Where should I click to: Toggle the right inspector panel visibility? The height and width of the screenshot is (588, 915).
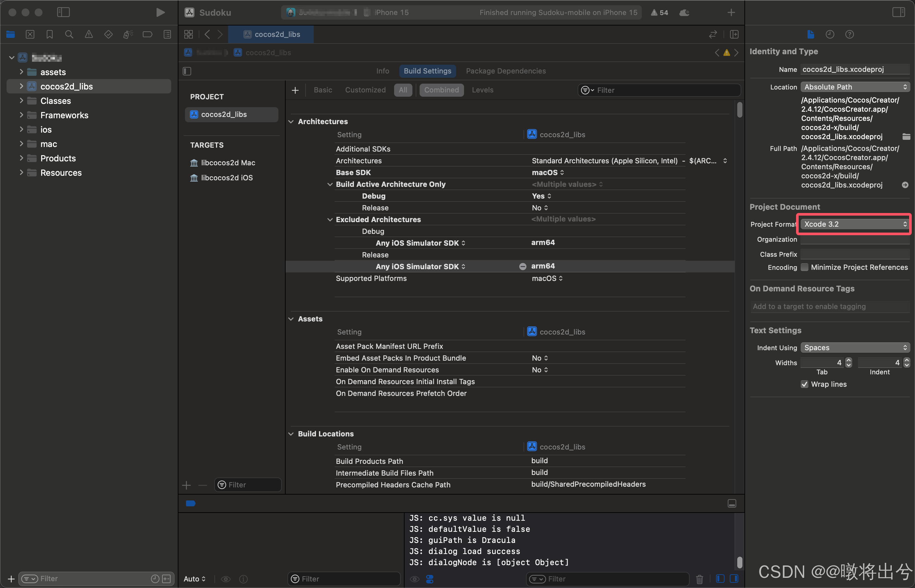898,13
